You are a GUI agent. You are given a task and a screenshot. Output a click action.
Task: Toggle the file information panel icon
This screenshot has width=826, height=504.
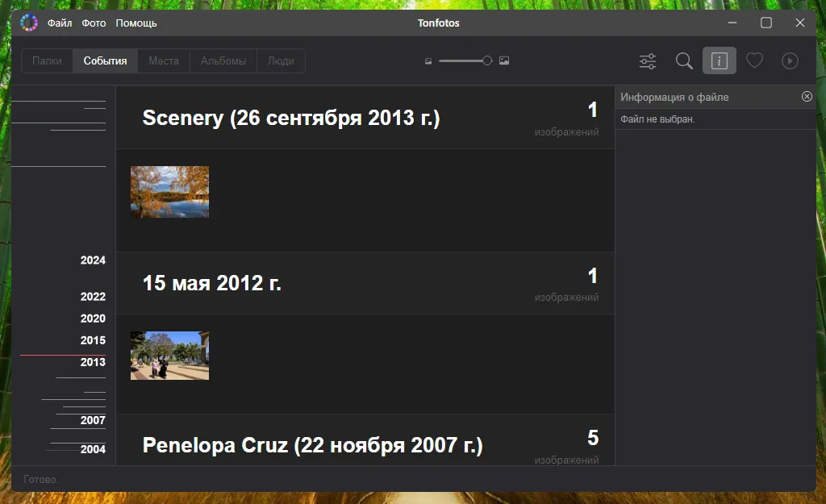(719, 61)
